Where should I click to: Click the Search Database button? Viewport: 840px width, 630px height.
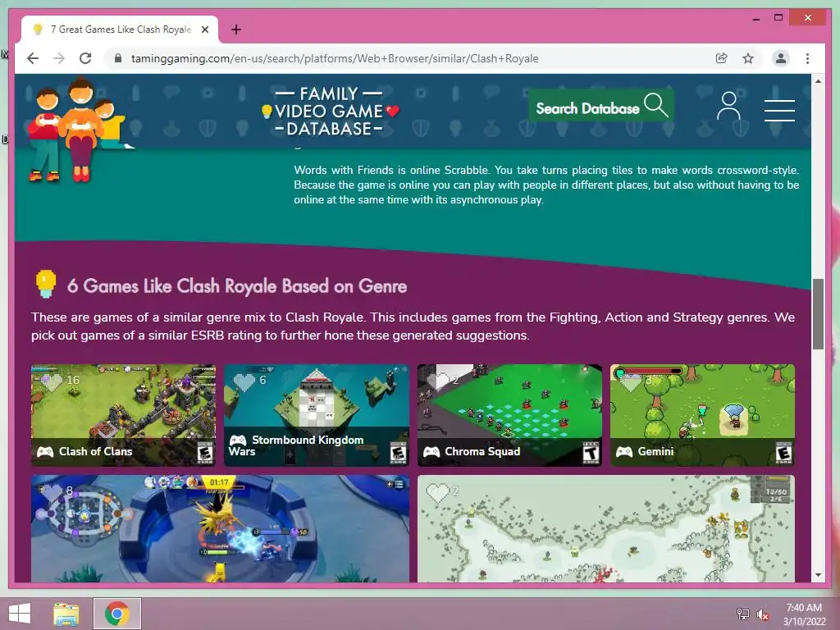tap(601, 106)
